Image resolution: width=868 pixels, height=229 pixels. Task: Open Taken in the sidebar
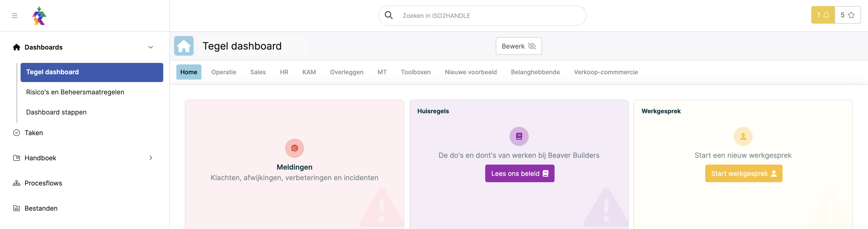click(34, 133)
